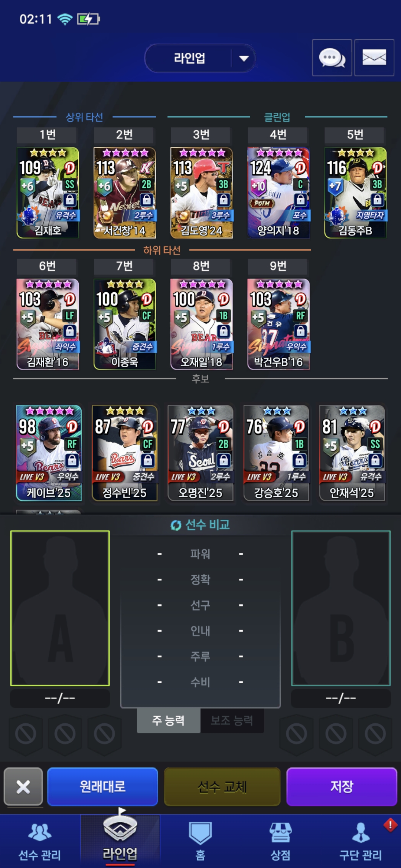
Task: Close the comparison panel with X button
Action: point(23,786)
